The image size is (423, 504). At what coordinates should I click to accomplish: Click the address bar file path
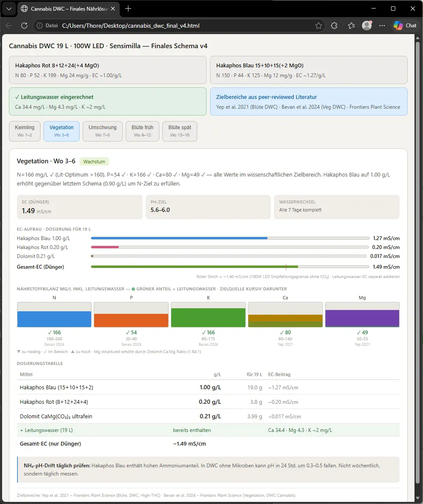[130, 26]
